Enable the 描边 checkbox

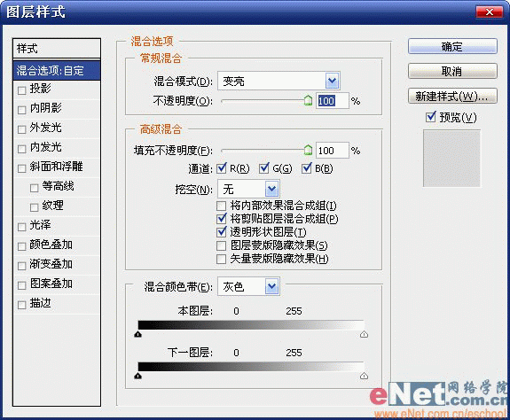22,305
